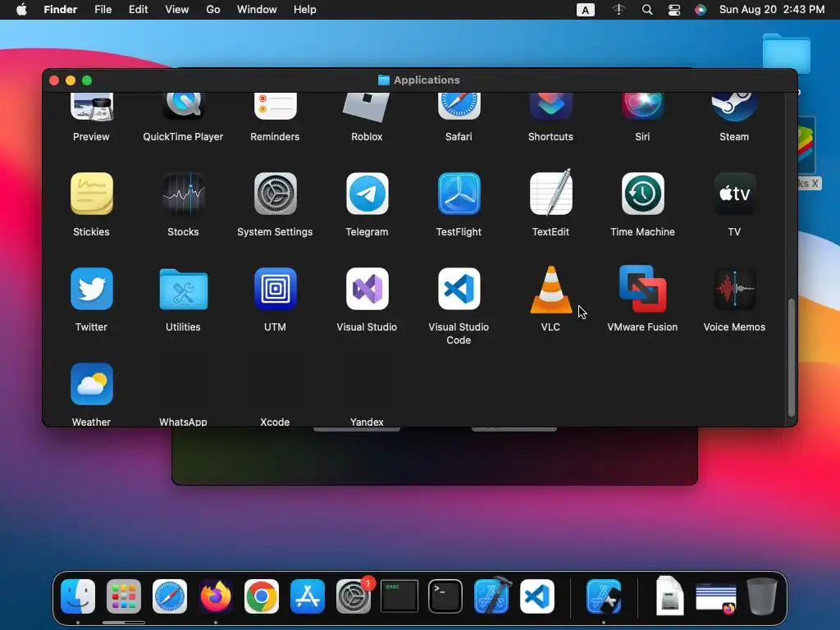Open the Help menu

pos(305,10)
